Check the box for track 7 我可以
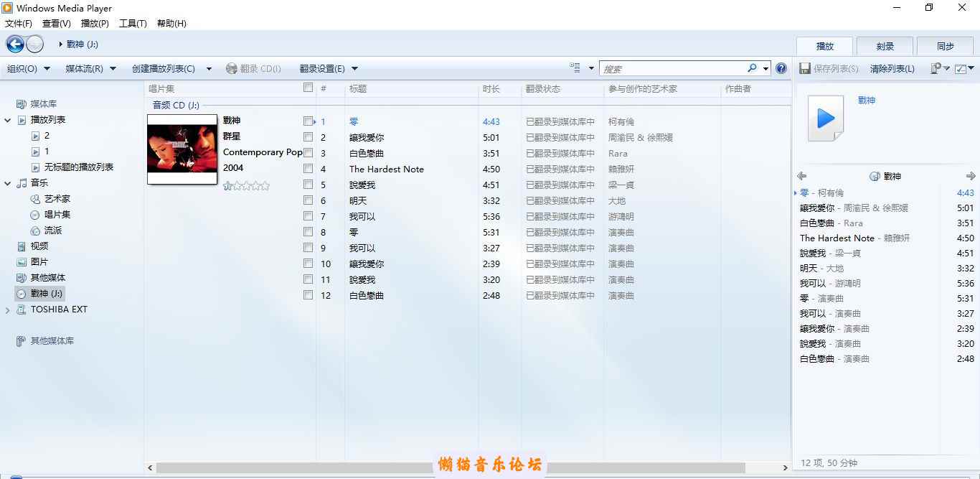 pyautogui.click(x=308, y=216)
